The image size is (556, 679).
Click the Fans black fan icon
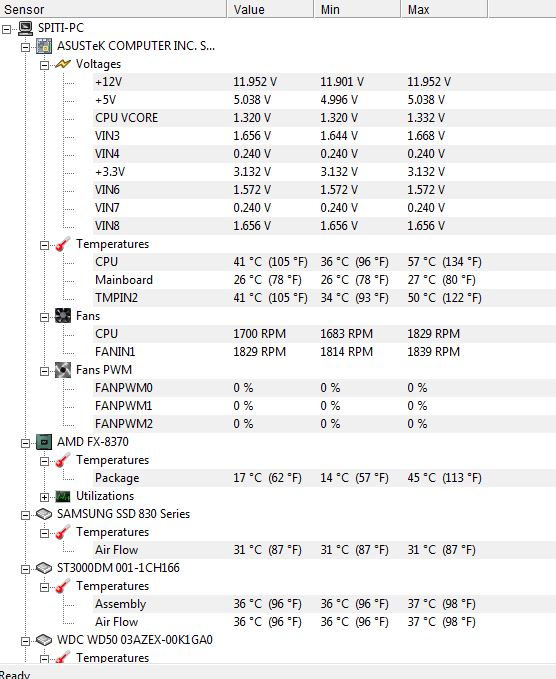click(63, 316)
